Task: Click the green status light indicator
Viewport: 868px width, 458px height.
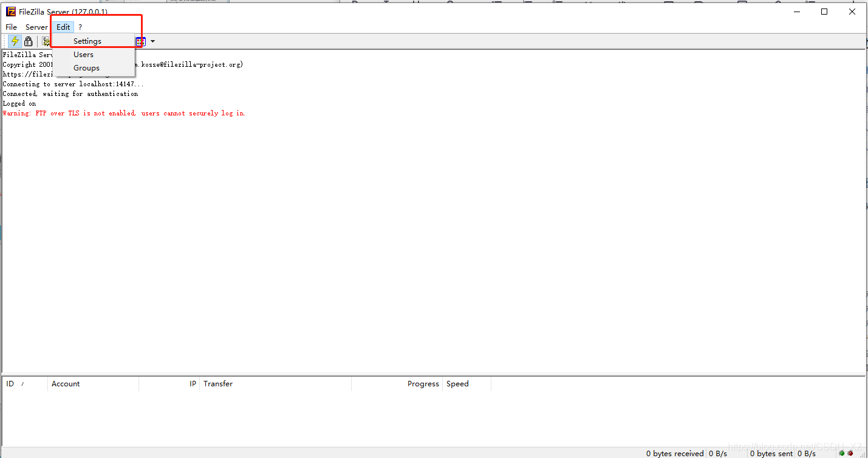Action: point(842,453)
